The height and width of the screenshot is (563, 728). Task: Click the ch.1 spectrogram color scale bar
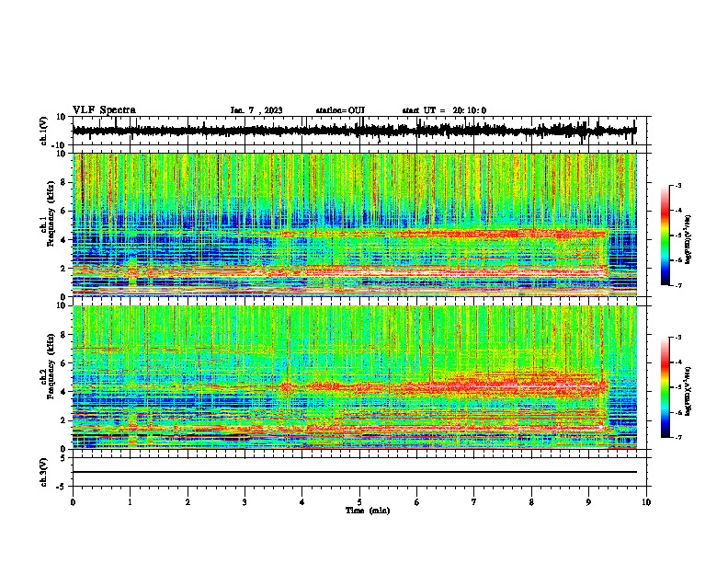[665, 236]
